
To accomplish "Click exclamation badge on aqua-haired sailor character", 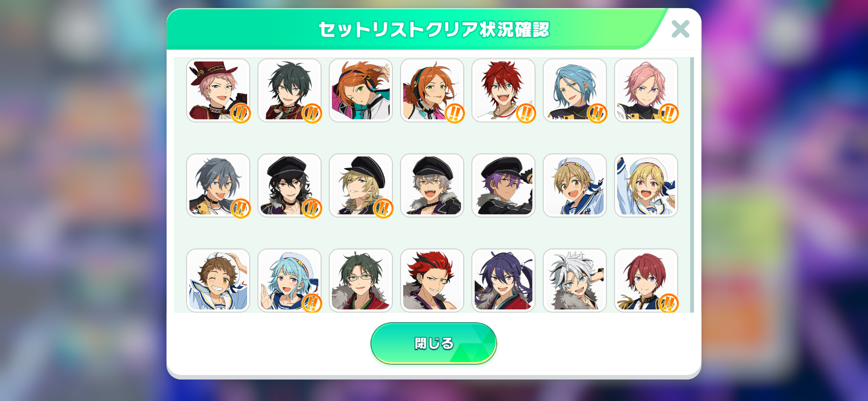I will click(312, 303).
